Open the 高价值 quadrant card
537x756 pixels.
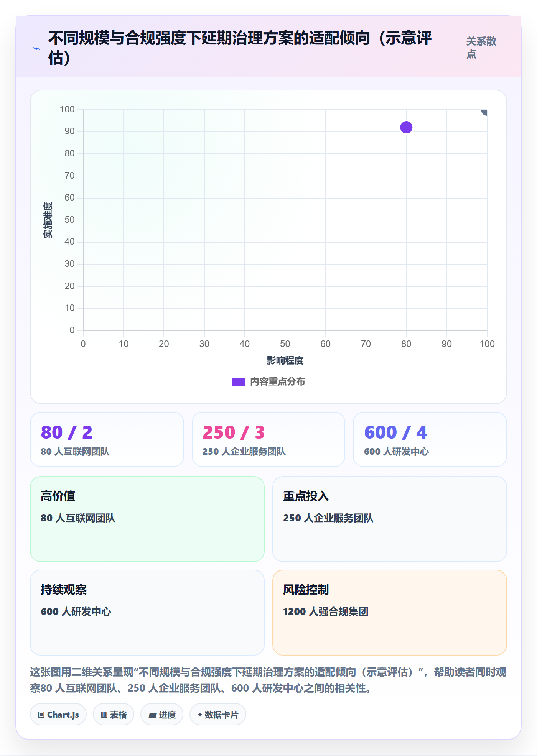pos(147,519)
